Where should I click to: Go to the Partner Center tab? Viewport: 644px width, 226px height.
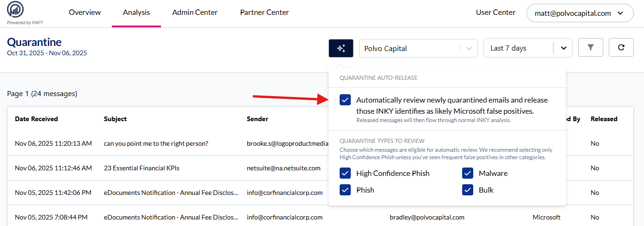264,13
